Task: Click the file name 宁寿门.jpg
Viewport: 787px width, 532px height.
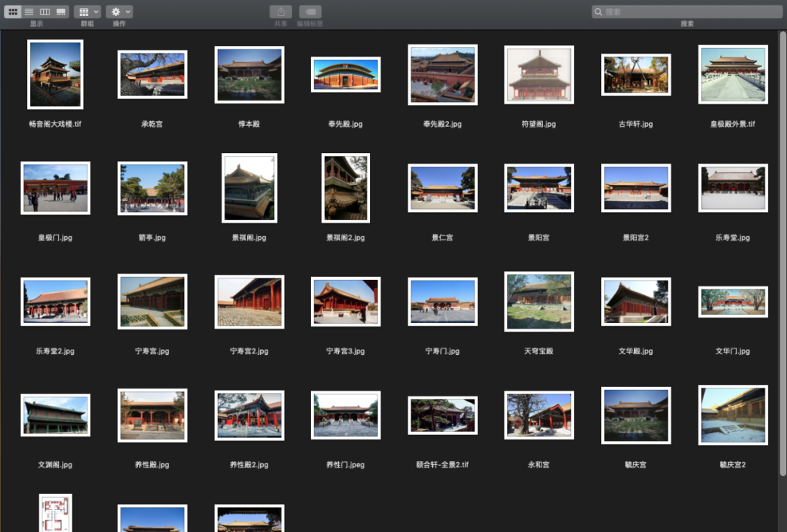Action: coord(443,351)
